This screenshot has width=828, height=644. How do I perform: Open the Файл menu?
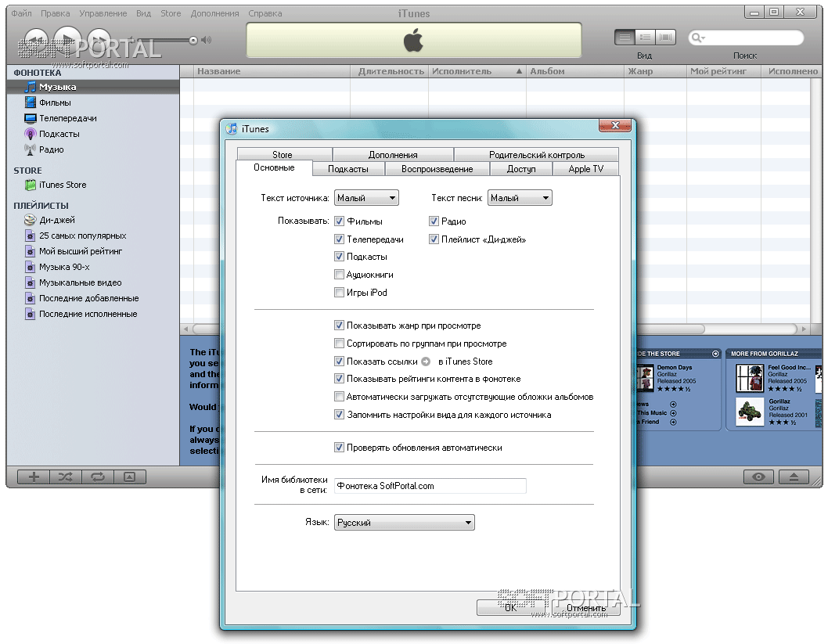coord(22,14)
